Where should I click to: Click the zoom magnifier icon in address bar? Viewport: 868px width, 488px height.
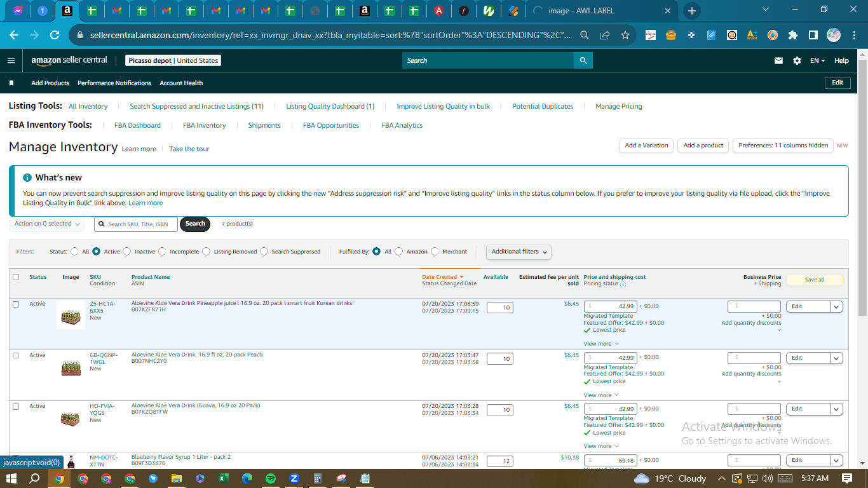tap(584, 36)
